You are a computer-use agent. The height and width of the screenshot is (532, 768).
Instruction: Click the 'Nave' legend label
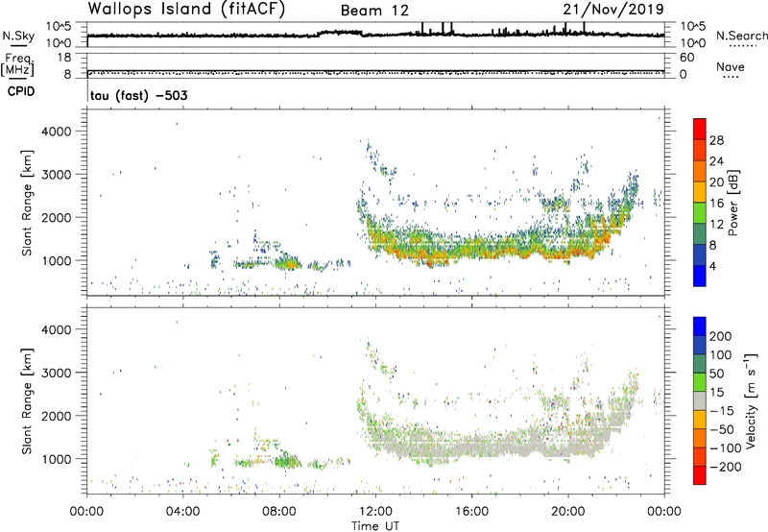tap(730, 66)
